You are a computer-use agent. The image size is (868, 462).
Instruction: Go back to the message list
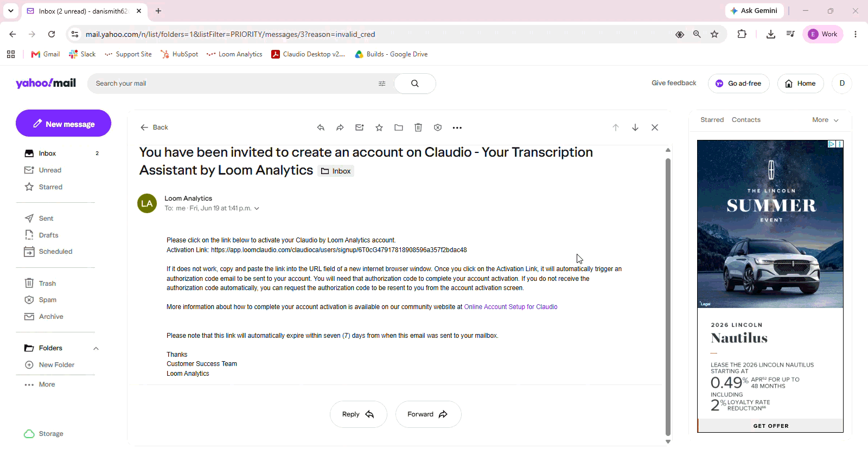coord(154,127)
